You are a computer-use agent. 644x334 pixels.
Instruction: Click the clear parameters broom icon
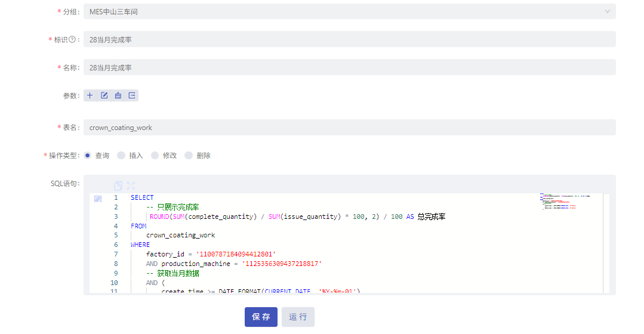[118, 95]
